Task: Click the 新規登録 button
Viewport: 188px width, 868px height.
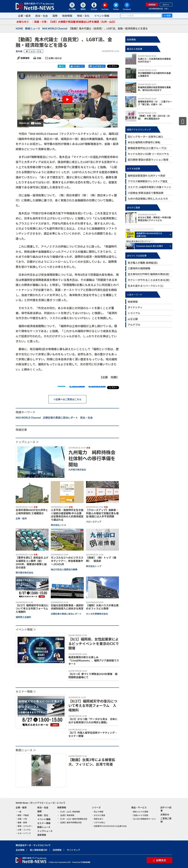Action: (152, 5)
